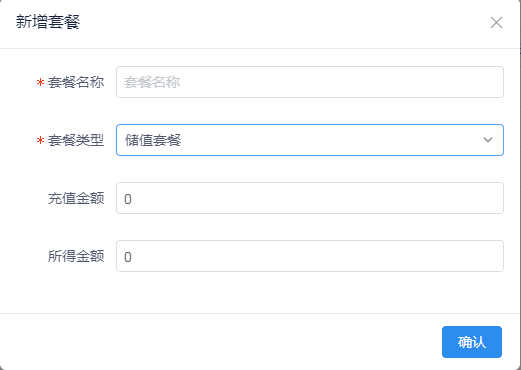Click the 0 value in 所得金额
This screenshot has width=521, height=370.
click(128, 257)
